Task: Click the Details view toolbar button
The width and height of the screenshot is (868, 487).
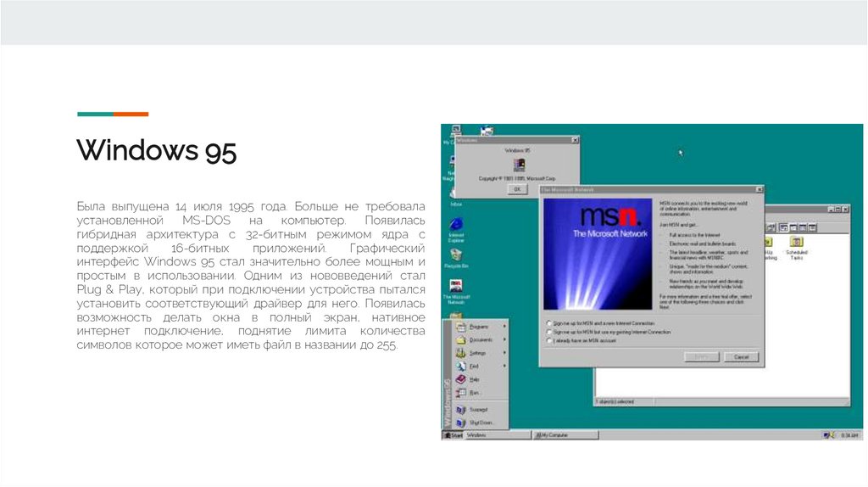Action: (x=812, y=227)
